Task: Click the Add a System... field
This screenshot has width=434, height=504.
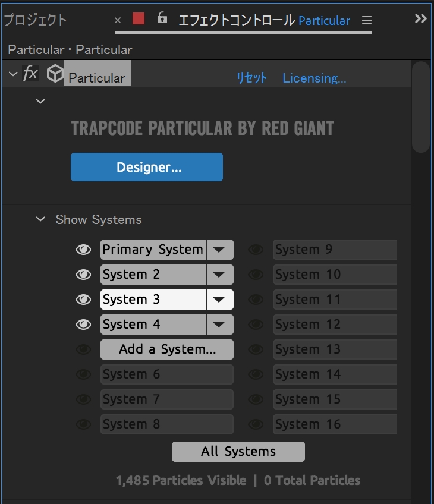Action: (166, 349)
